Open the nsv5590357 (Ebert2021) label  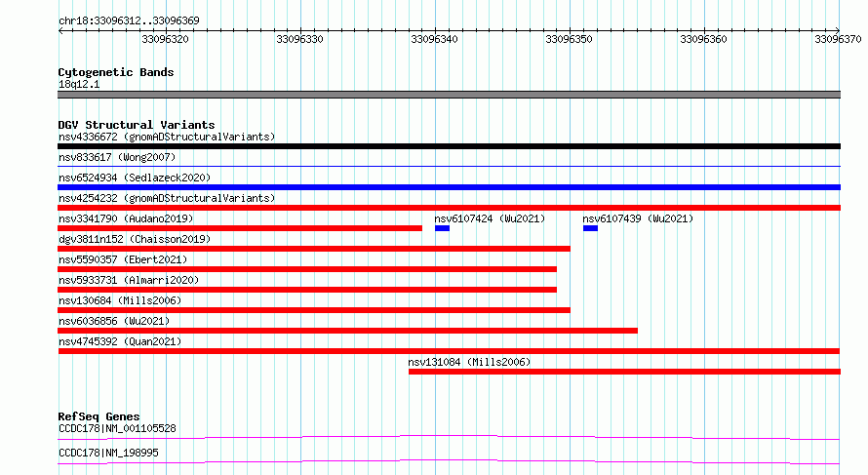coord(123,259)
